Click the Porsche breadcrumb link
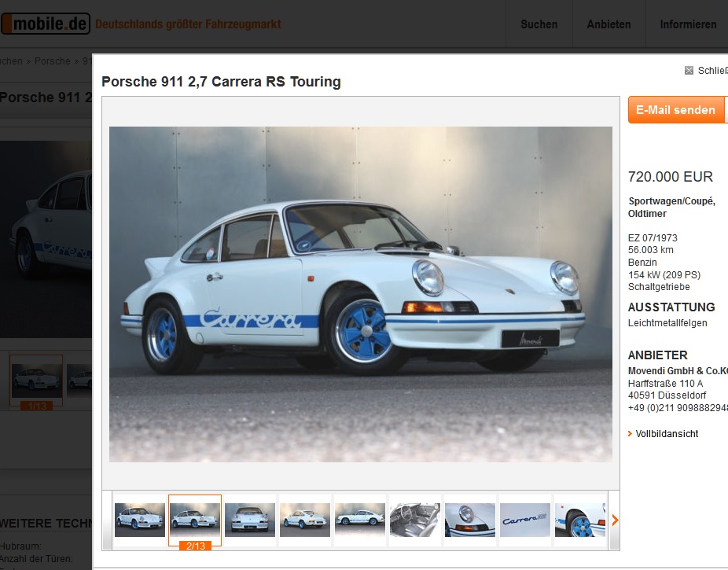Viewport: 728px width, 570px height. tap(52, 61)
